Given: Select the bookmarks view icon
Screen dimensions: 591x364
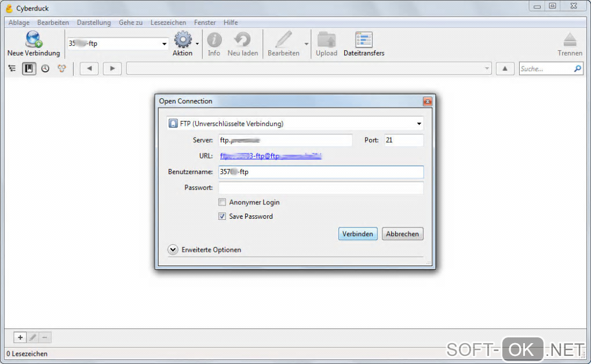Looking at the screenshot, I should click(x=29, y=68).
